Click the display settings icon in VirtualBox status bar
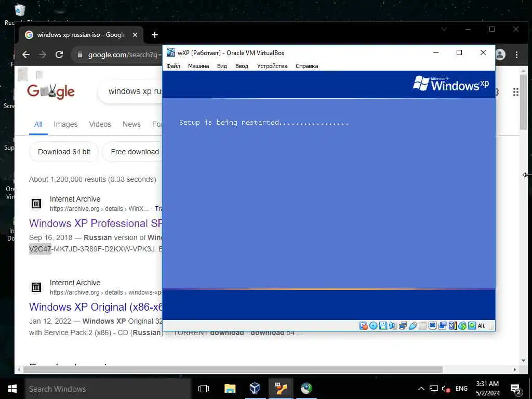The width and height of the screenshot is (532, 399). tap(432, 326)
